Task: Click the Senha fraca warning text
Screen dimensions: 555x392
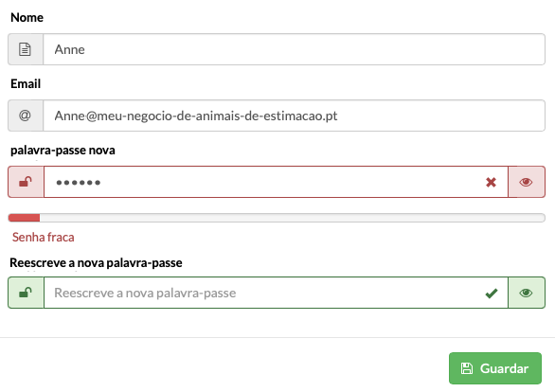Action: [x=44, y=237]
